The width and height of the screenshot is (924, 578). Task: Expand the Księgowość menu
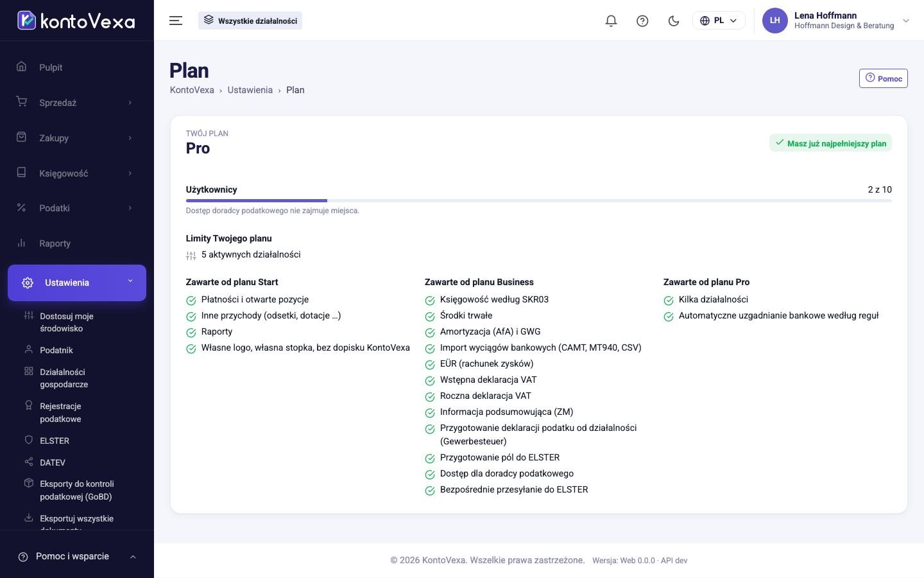tap(77, 173)
